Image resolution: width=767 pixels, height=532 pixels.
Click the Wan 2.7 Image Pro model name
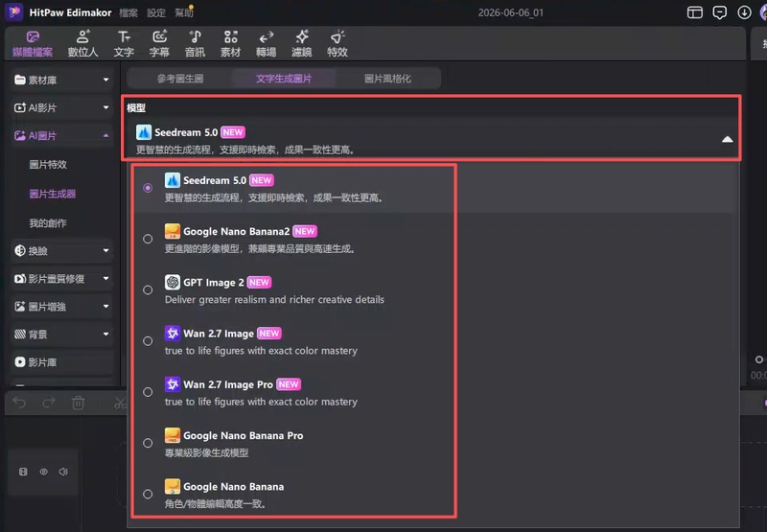[228, 384]
